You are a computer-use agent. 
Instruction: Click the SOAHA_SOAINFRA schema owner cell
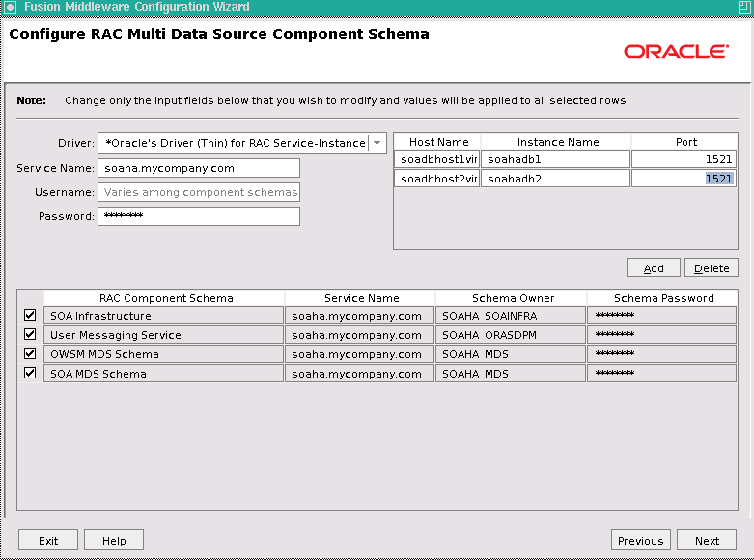click(511, 316)
